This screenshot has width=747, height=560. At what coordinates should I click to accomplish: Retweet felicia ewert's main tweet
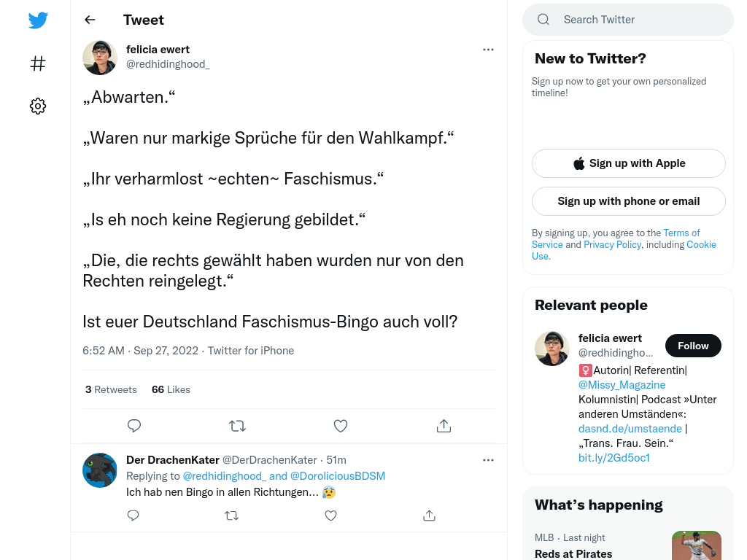[237, 426]
